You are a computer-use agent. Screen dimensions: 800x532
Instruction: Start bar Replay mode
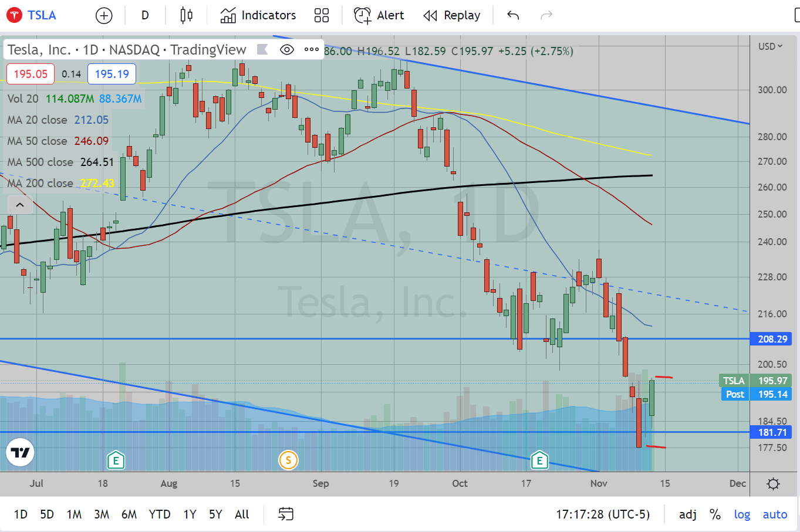[x=452, y=15]
